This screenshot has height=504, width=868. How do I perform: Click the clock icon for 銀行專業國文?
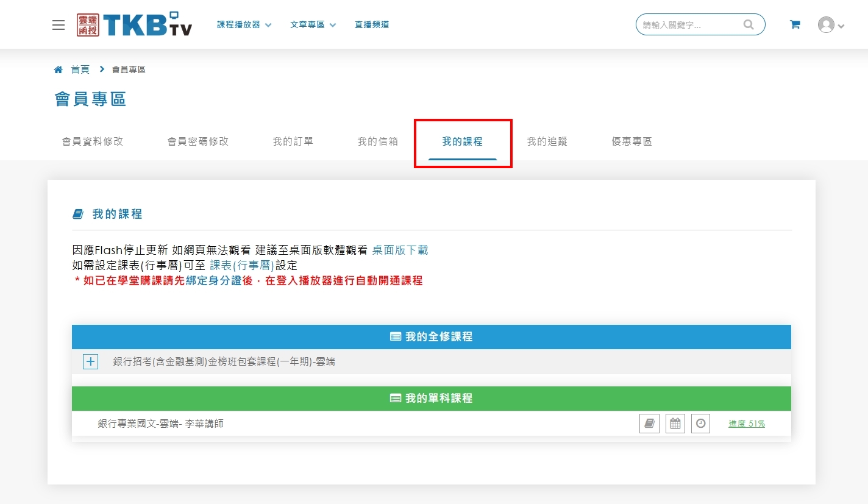700,424
